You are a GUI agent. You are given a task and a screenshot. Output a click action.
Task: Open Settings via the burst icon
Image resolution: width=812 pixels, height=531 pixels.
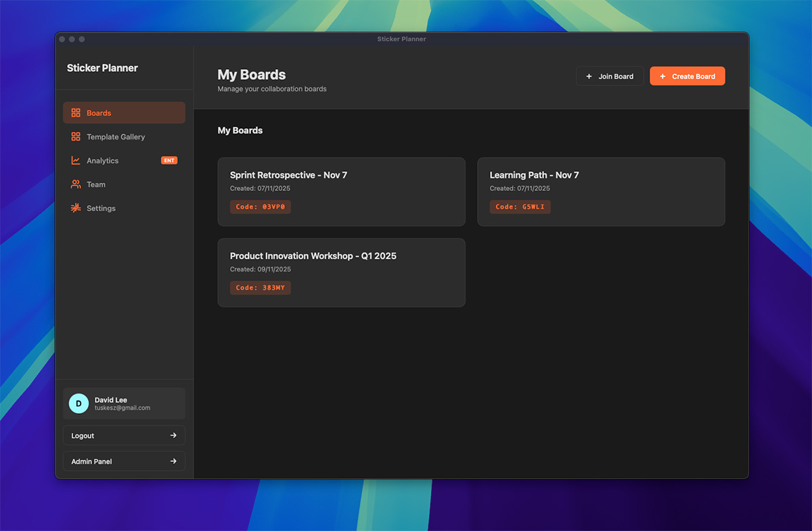(74, 208)
